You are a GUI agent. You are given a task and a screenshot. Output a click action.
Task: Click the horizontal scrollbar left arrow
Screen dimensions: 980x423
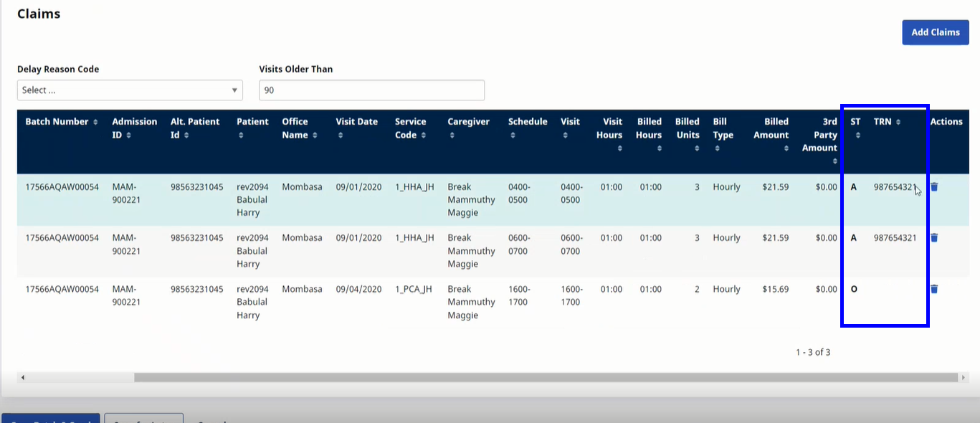[x=22, y=377]
